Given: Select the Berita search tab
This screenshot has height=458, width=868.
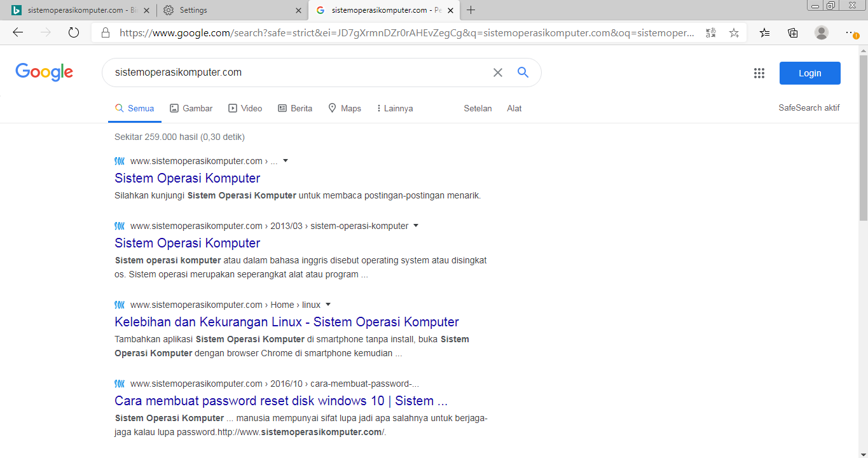Looking at the screenshot, I should (x=295, y=108).
